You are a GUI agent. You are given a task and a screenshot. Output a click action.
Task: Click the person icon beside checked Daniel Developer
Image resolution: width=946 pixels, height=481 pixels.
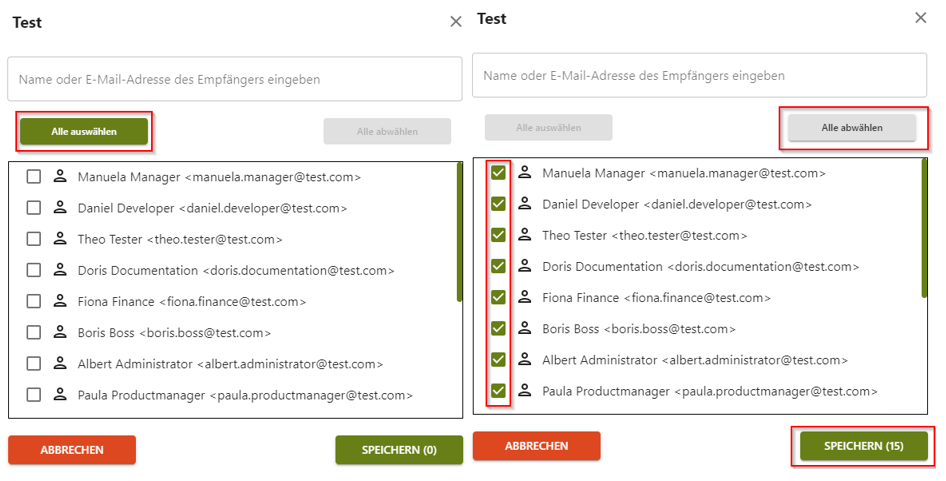[x=524, y=204]
